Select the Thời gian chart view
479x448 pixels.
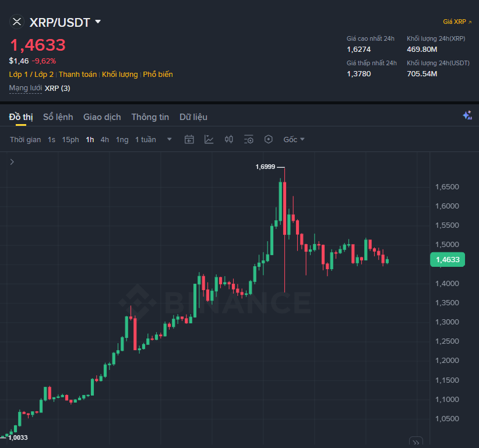coord(26,140)
